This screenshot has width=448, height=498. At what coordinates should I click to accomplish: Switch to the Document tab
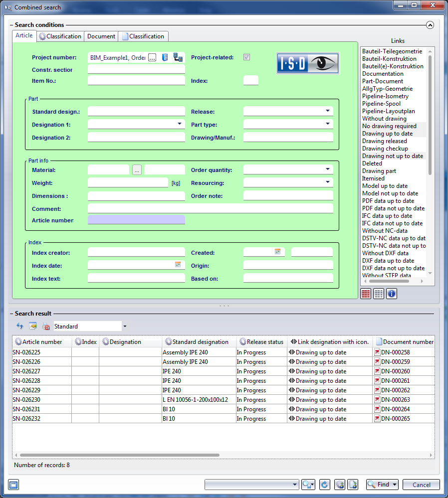point(101,36)
